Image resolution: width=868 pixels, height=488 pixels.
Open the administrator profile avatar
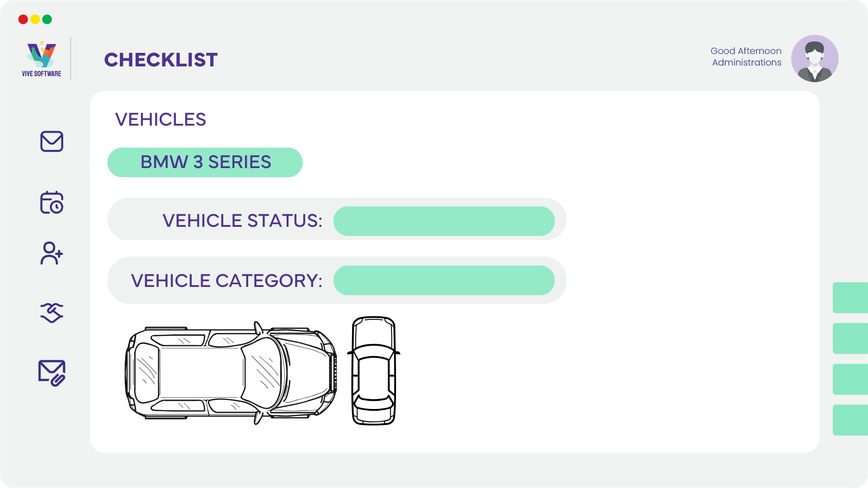(815, 59)
